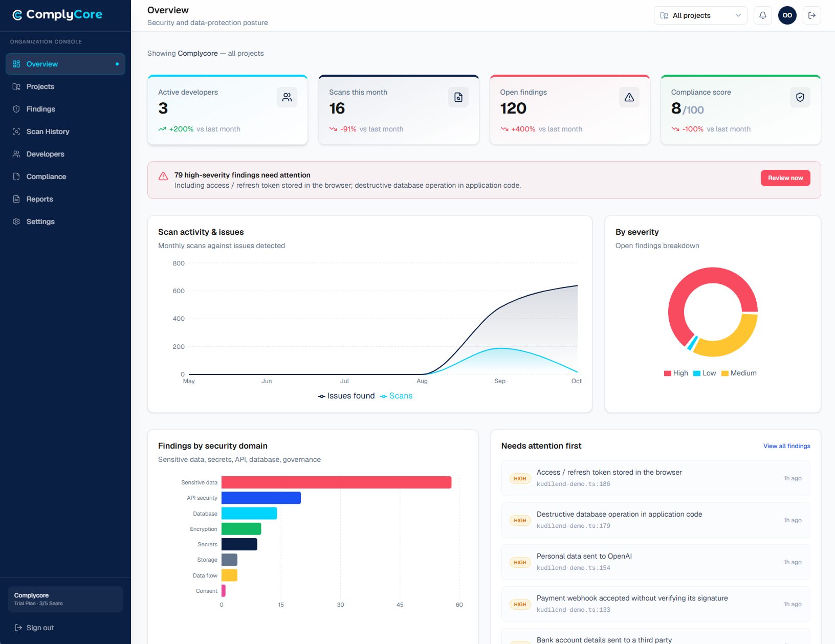Click the logout icon in top bar

(812, 15)
